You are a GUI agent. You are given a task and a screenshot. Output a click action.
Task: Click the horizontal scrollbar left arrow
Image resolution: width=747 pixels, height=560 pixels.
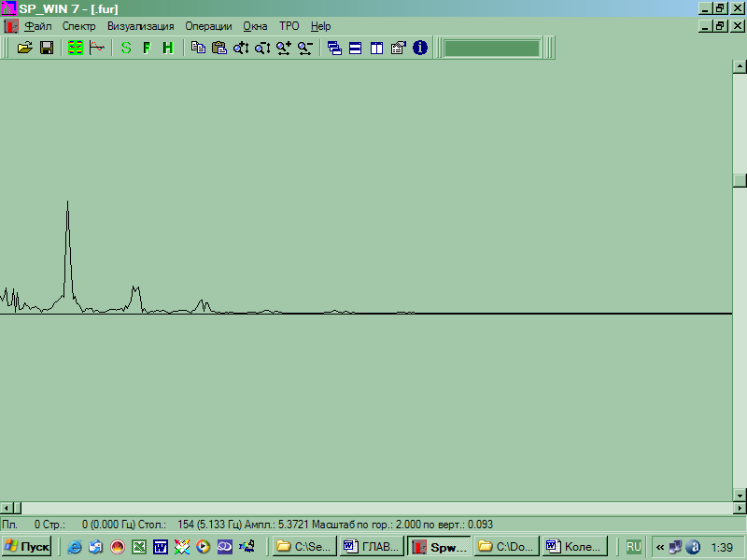click(x=7, y=508)
